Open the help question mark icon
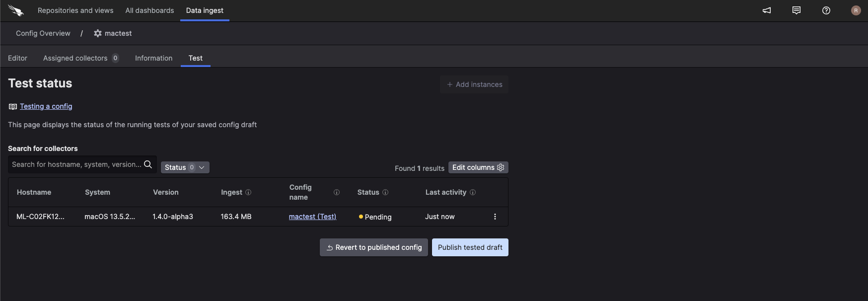Viewport: 868px width, 301px height. (x=826, y=10)
